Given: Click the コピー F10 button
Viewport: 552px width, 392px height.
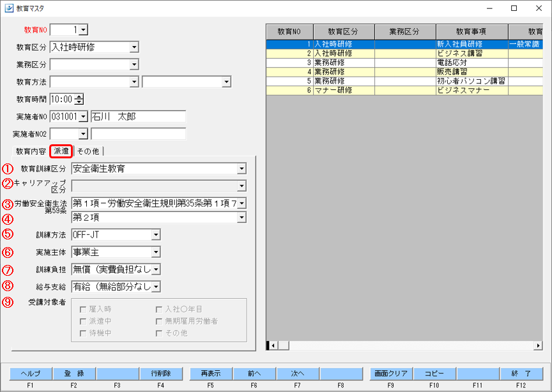Looking at the screenshot, I should pos(434,373).
